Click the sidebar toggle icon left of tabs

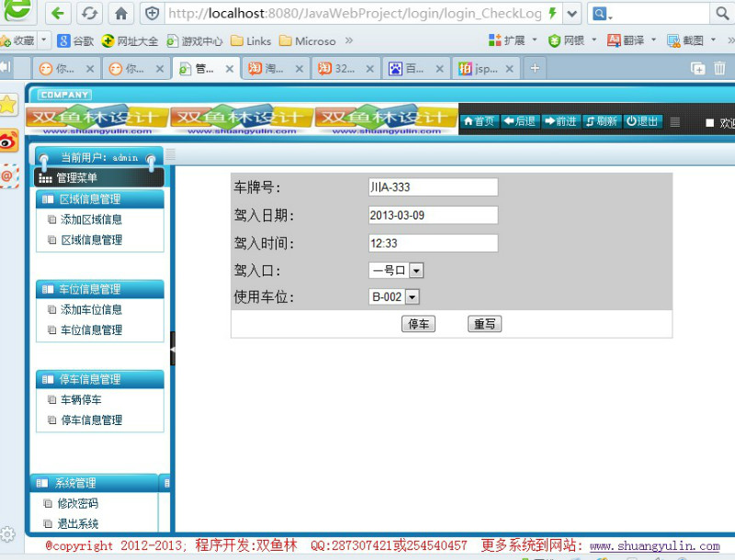pos(6,67)
